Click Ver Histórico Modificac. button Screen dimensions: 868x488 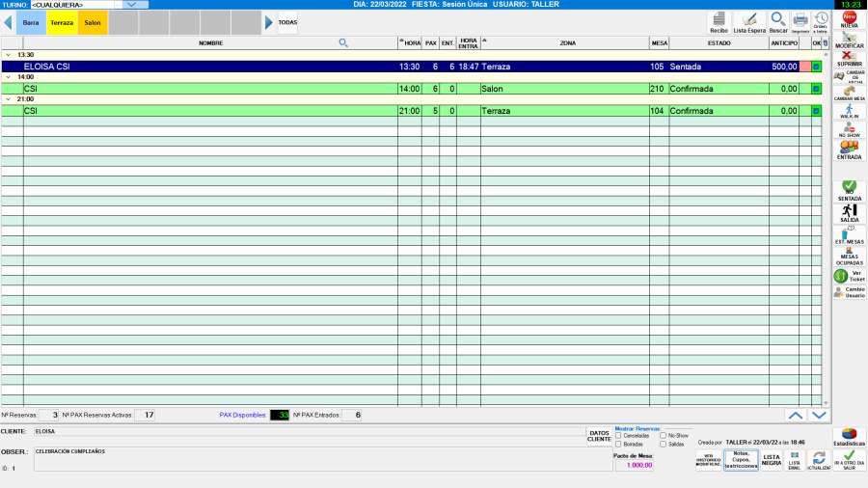coord(708,460)
